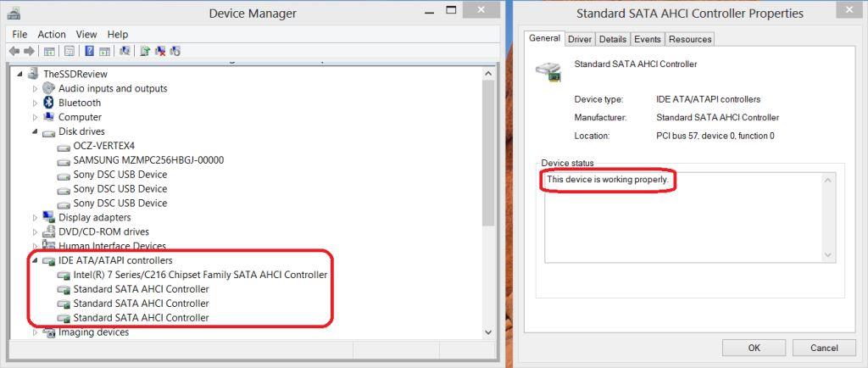Click 'PCI bus 57, device 0, function 0' location
This screenshot has height=368, width=868.
point(715,136)
